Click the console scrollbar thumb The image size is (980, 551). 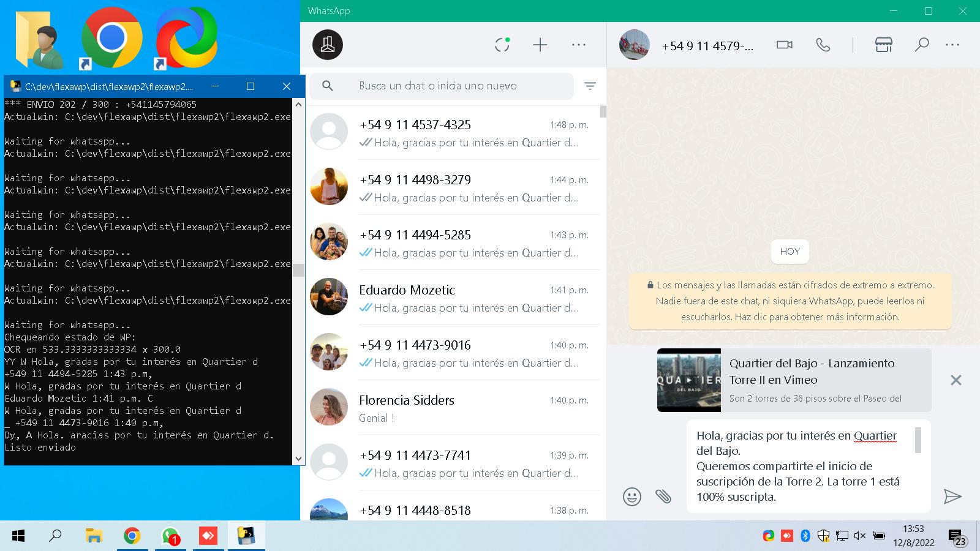coord(298,270)
